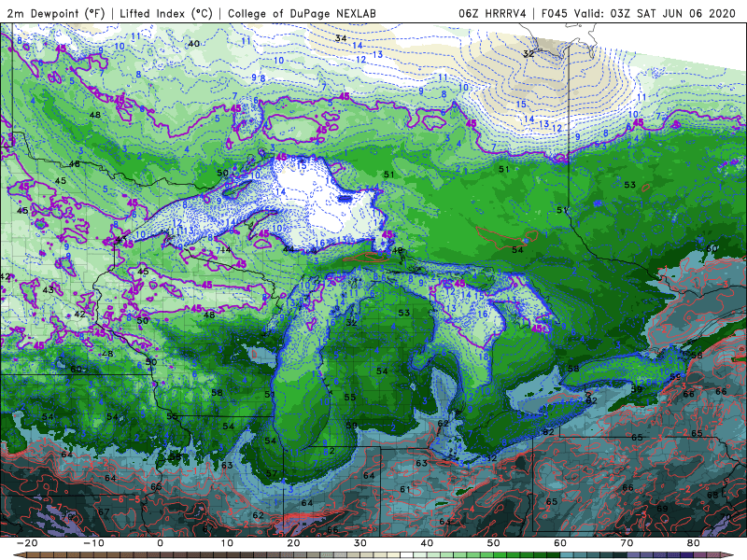Click the -20 label on the color scale
This screenshot has width=747, height=560.
[27, 543]
